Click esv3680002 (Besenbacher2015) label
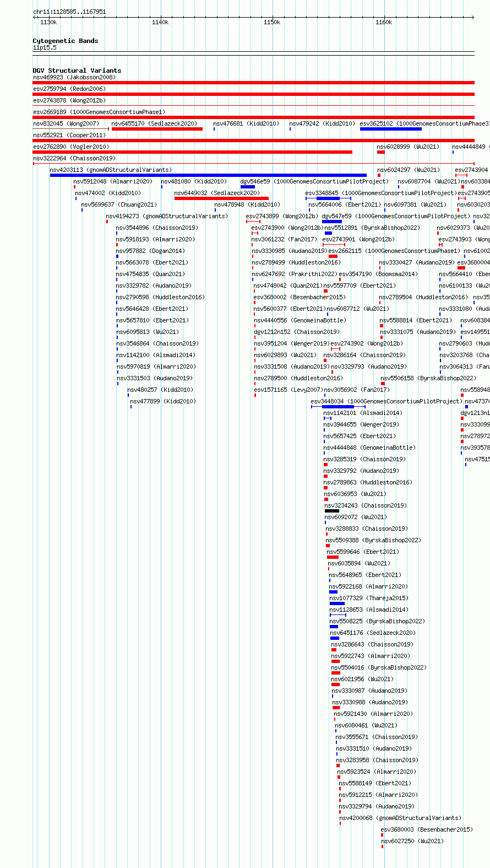 pos(300,297)
